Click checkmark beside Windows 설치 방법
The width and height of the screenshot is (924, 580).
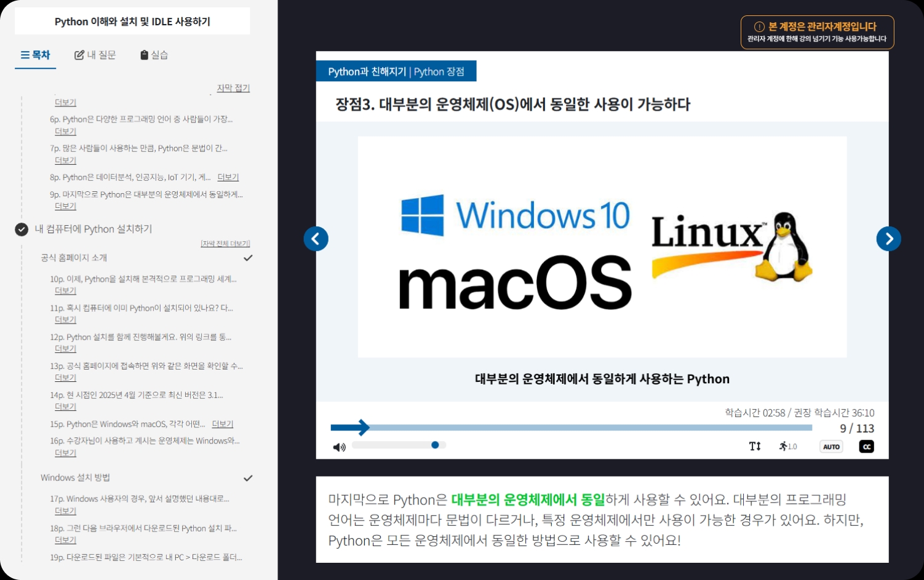[248, 478]
